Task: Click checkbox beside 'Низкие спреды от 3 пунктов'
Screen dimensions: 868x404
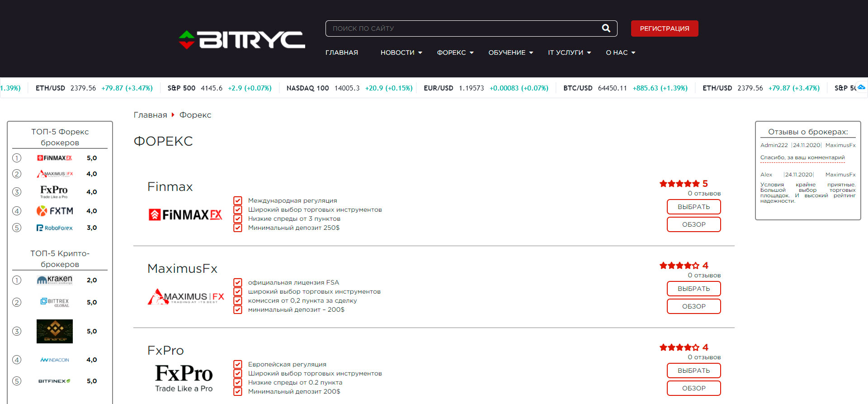Action: tap(238, 219)
